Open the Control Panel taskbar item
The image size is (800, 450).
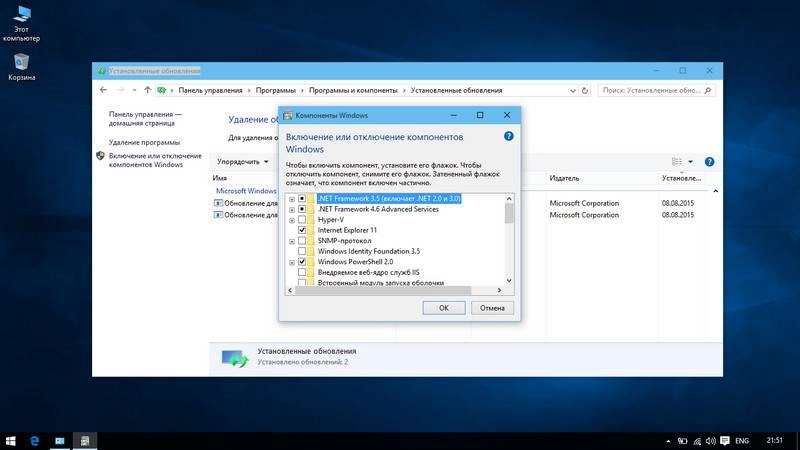coord(60,441)
